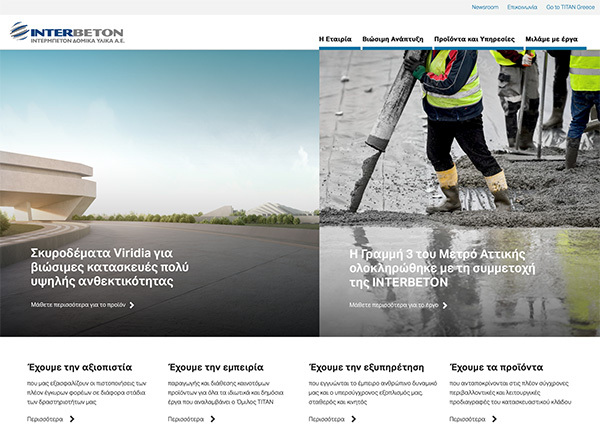Click paragraph text about πιστοποιήσεις
600x447 pixels.
(x=87, y=393)
